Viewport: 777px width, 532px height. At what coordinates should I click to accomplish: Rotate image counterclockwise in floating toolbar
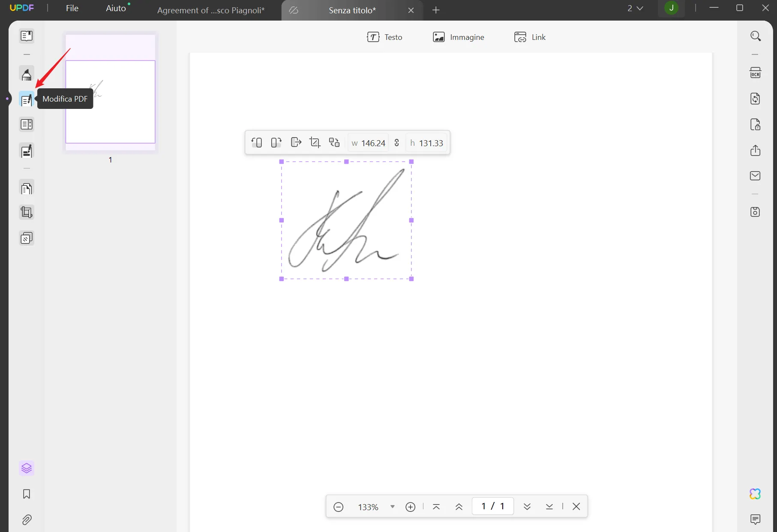pyautogui.click(x=257, y=143)
